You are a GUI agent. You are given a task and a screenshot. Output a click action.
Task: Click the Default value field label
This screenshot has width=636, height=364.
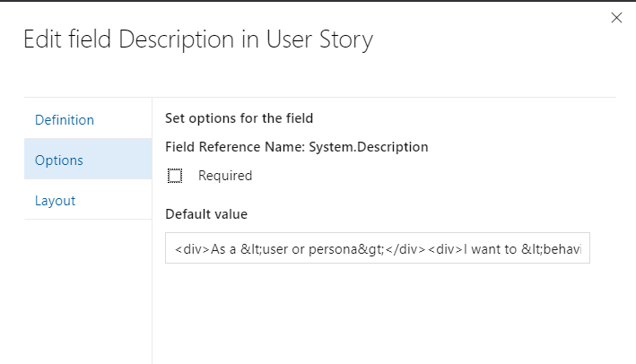tap(206, 214)
